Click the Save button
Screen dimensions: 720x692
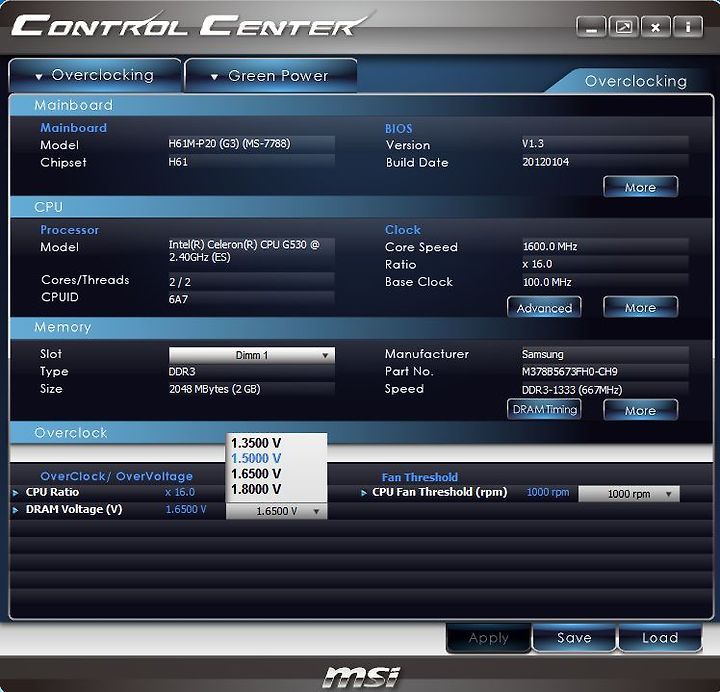(x=574, y=637)
